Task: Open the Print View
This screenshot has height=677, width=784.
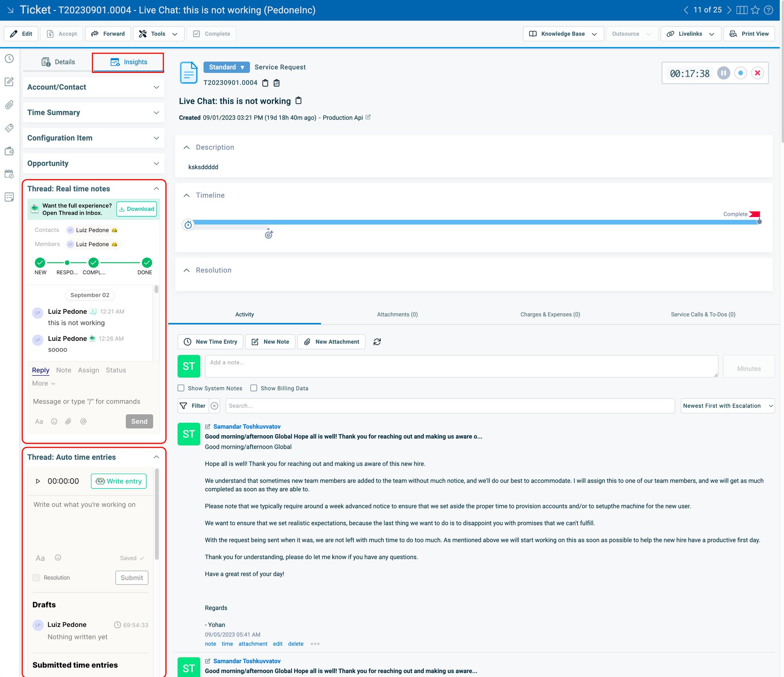Action: pyautogui.click(x=749, y=34)
